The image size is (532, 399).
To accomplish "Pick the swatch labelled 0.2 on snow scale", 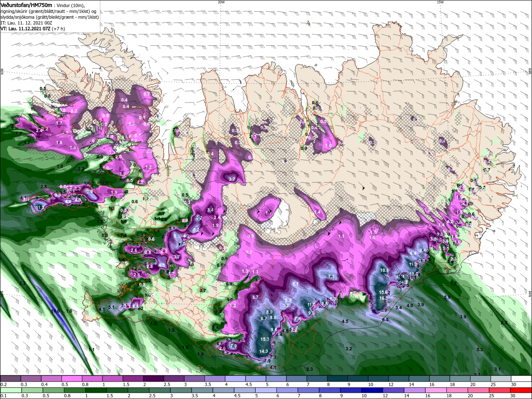I will coord(10,379).
